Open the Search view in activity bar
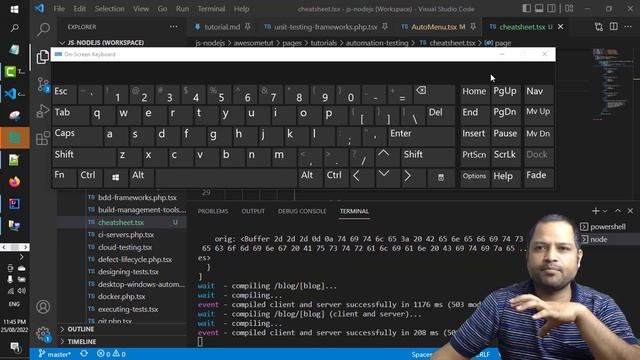The width and height of the screenshot is (640, 360). click(43, 29)
